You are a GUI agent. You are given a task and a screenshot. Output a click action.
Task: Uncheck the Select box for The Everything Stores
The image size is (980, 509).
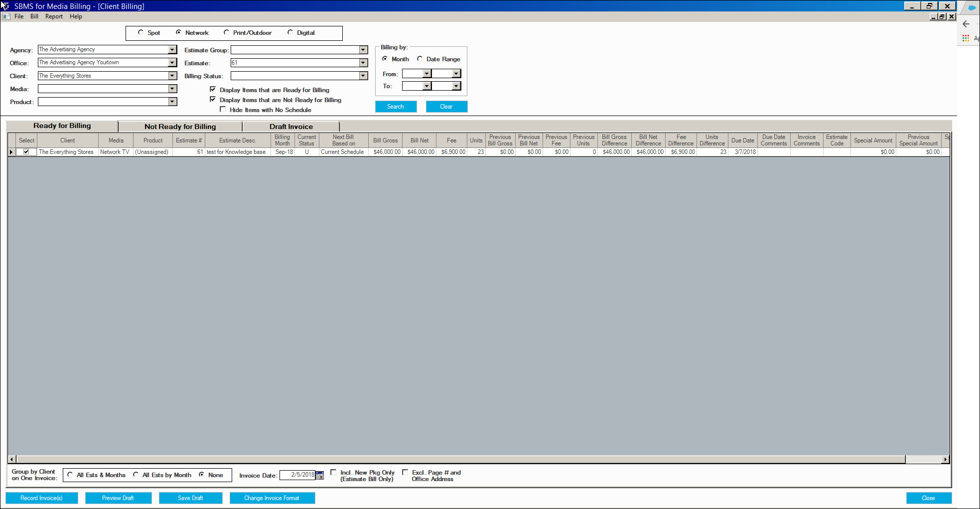(26, 152)
